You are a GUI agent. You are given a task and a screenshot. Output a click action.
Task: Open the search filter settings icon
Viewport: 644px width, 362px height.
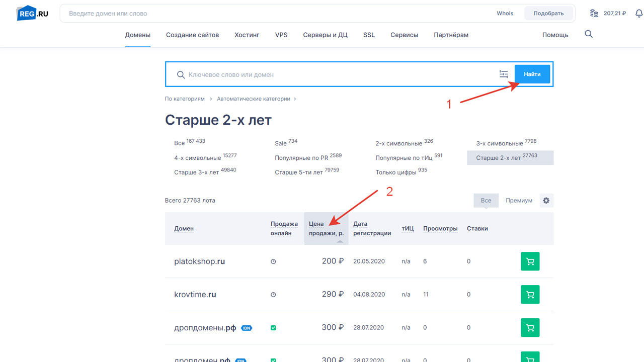(x=504, y=74)
